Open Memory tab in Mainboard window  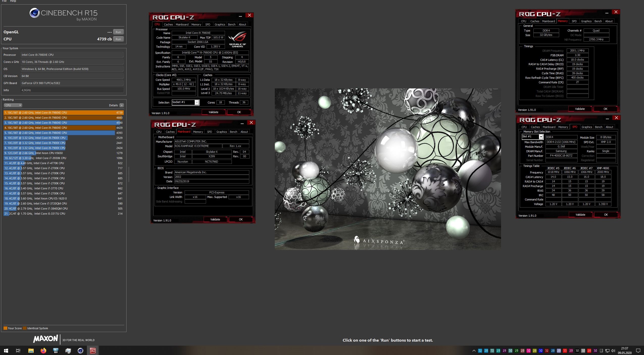198,132
